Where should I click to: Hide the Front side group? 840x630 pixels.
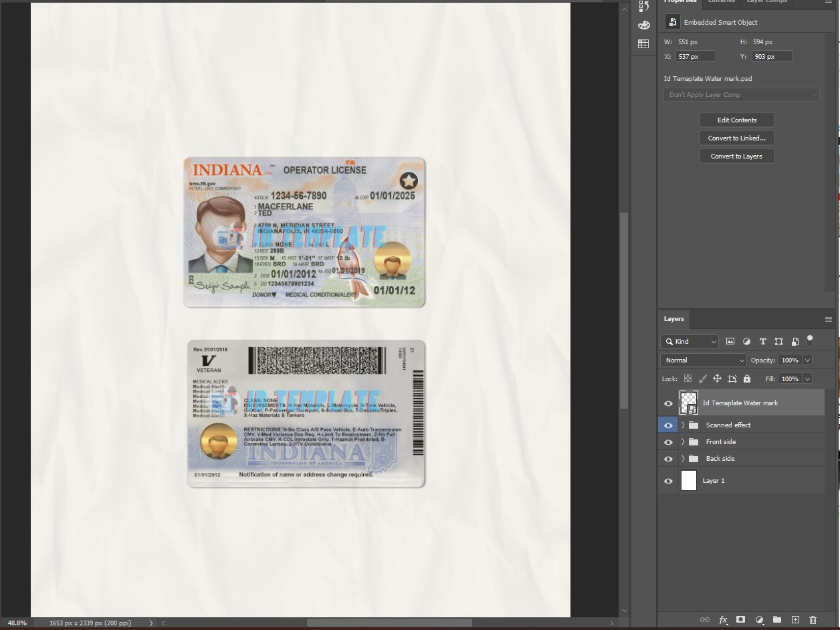coord(668,442)
